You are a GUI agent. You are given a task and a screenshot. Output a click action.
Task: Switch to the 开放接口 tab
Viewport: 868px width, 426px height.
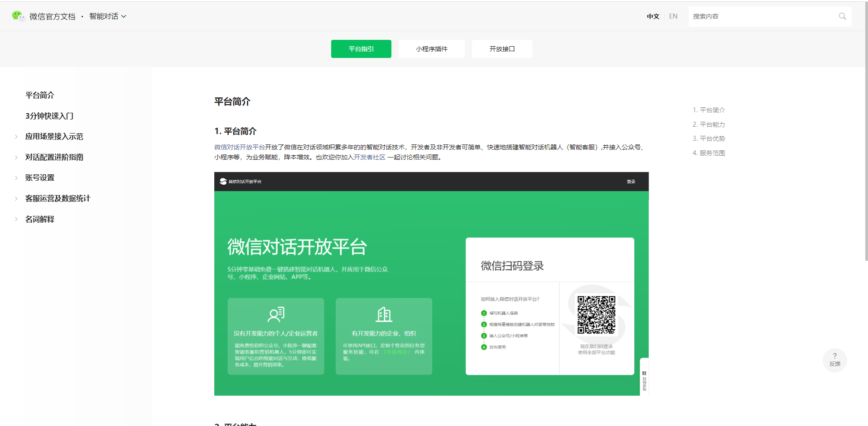(x=502, y=49)
